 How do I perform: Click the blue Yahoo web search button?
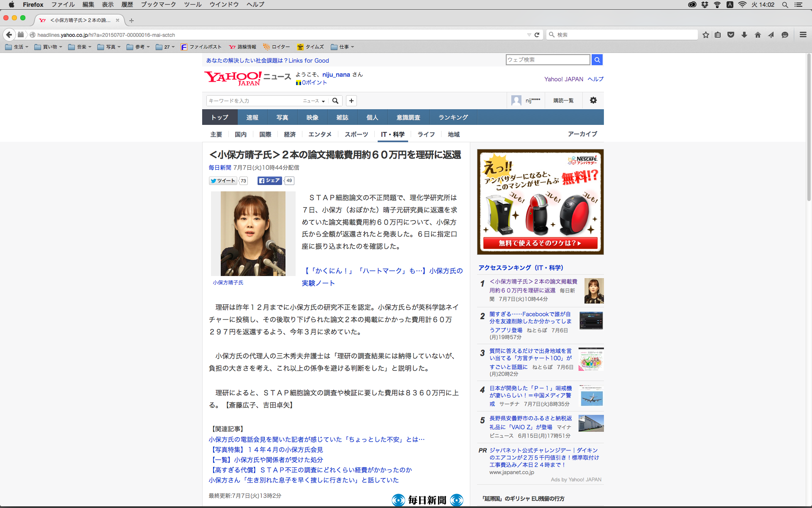coord(597,60)
